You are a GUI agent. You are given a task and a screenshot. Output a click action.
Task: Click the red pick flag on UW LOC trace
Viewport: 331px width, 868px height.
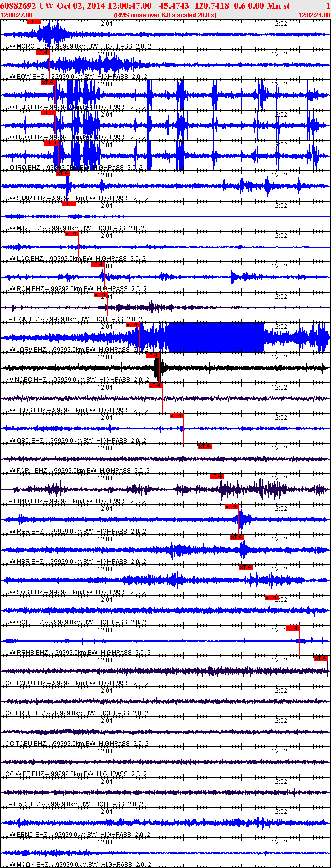click(x=72, y=234)
